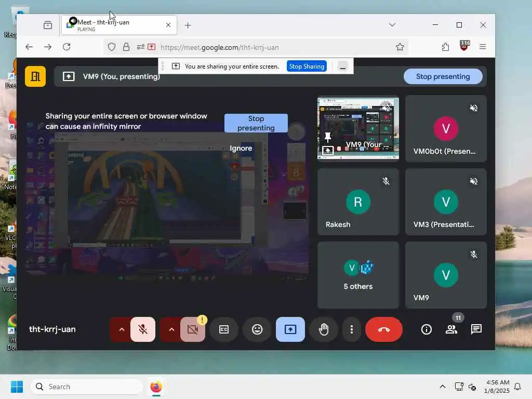The height and width of the screenshot is (399, 532).
Task: Show the people panel icon
Action: tap(451, 329)
